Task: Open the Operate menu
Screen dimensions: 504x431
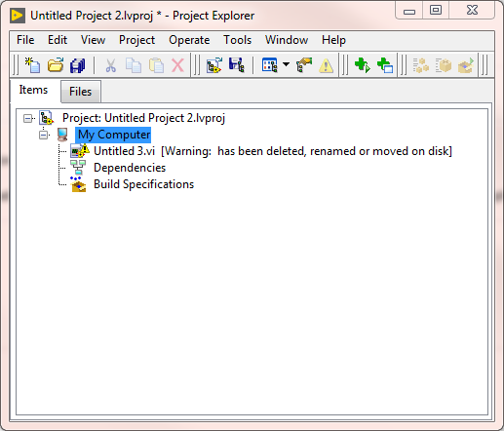Action: (189, 40)
